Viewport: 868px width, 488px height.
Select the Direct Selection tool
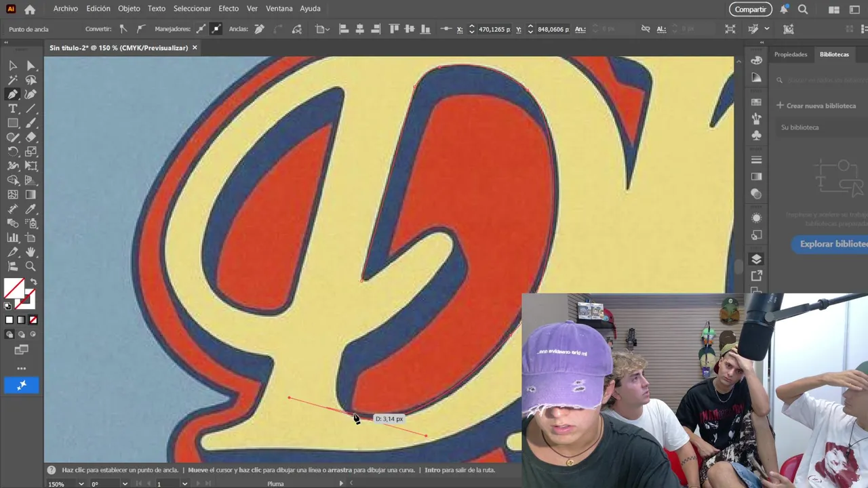(x=31, y=66)
